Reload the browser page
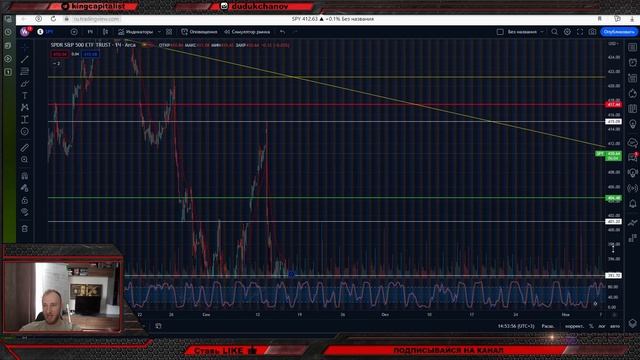Screen dimensions: 640x360 tap(53, 19)
